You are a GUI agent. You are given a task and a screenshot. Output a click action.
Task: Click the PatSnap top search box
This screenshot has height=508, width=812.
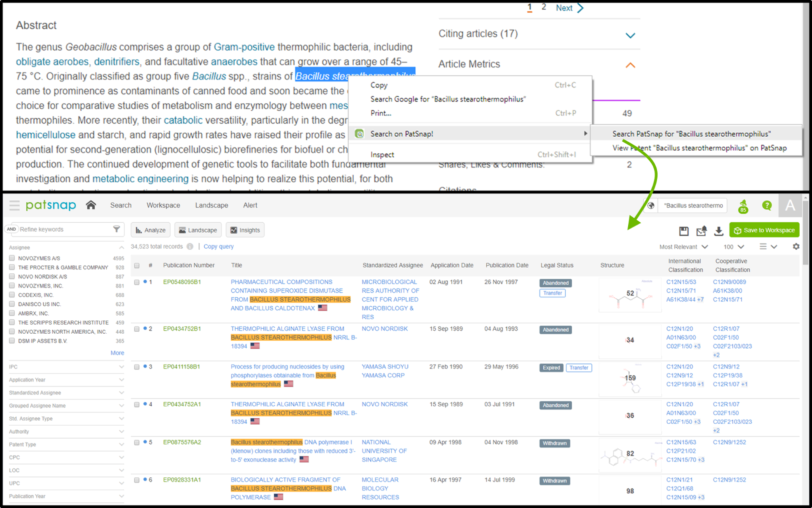(692, 206)
